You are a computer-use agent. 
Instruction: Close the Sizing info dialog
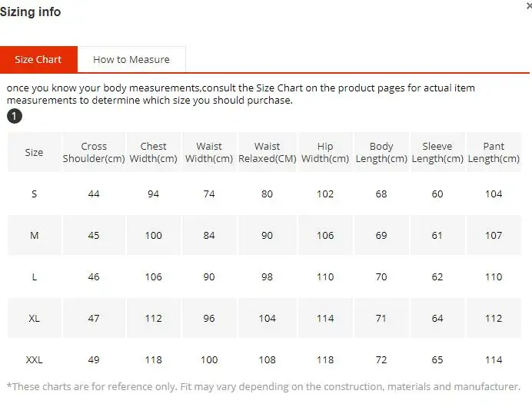coord(528,5)
